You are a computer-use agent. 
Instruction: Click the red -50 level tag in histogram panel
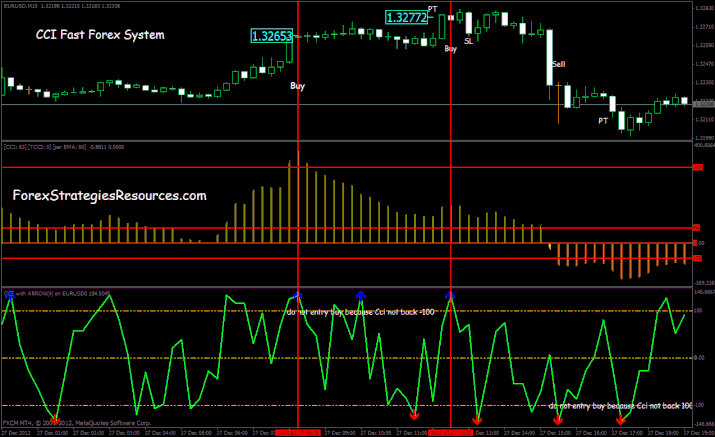698,258
